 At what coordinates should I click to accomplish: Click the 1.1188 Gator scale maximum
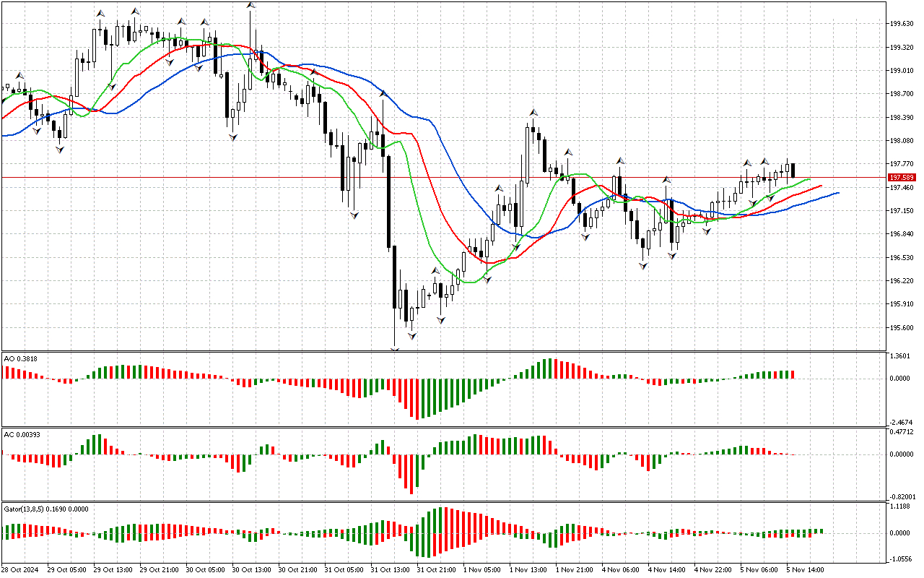tap(902, 507)
